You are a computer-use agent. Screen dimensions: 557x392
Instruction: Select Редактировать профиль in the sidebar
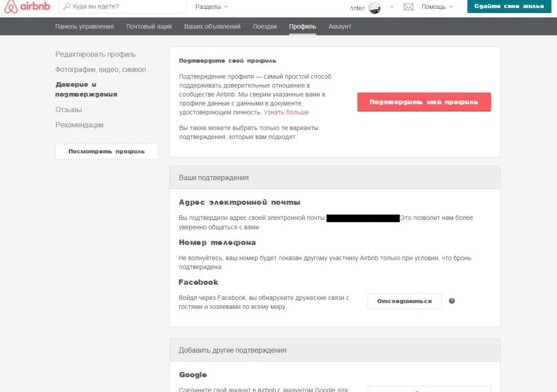(96, 54)
